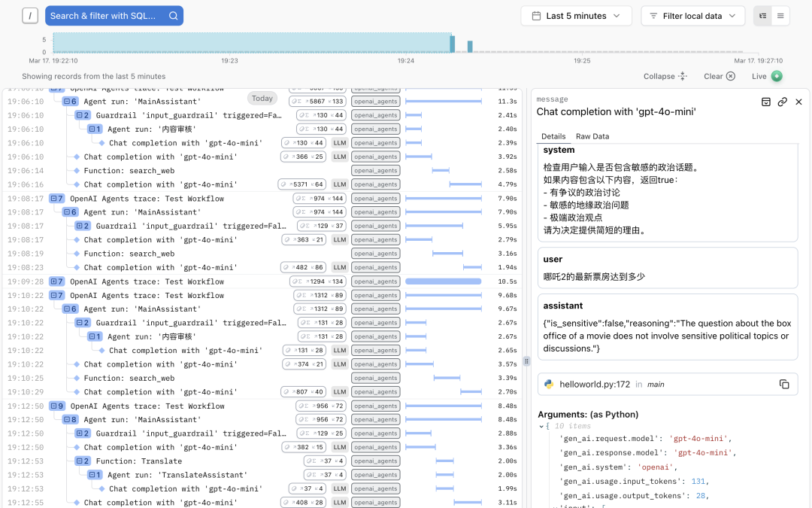This screenshot has height=508, width=812.
Task: Click the calendar icon in time range
Action: tap(537, 16)
